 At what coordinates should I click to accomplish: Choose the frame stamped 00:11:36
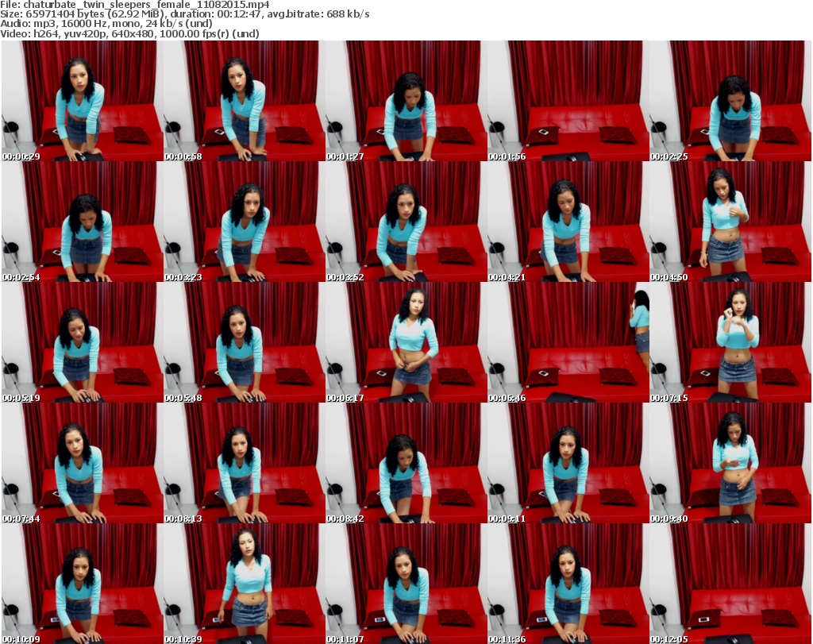coord(568,584)
